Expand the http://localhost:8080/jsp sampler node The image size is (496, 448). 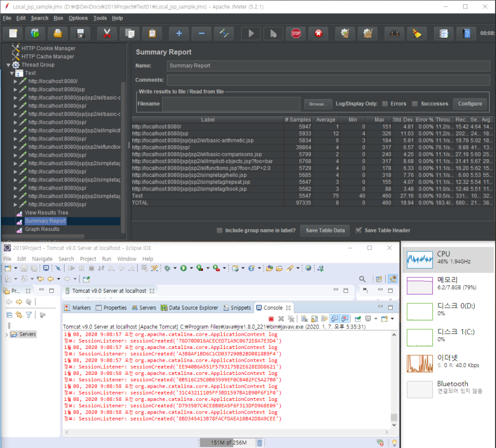[15, 89]
